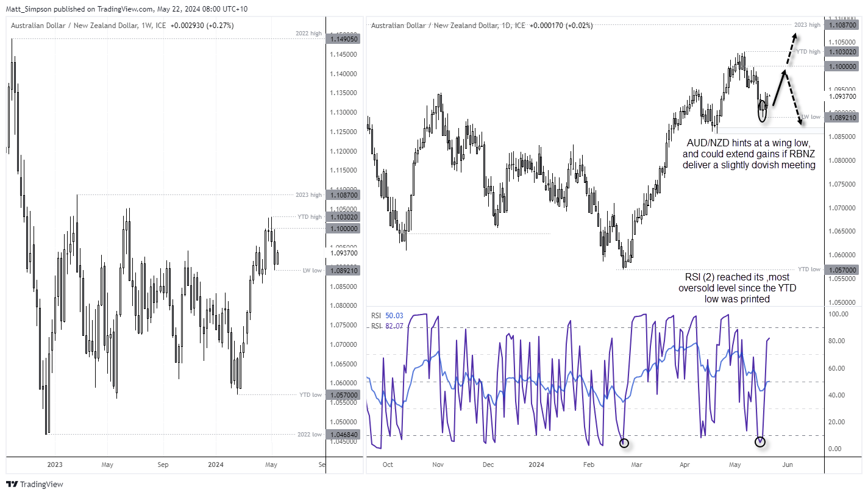Click 'LW low' label on the weekly chart
The image size is (868, 495).
(x=312, y=270)
